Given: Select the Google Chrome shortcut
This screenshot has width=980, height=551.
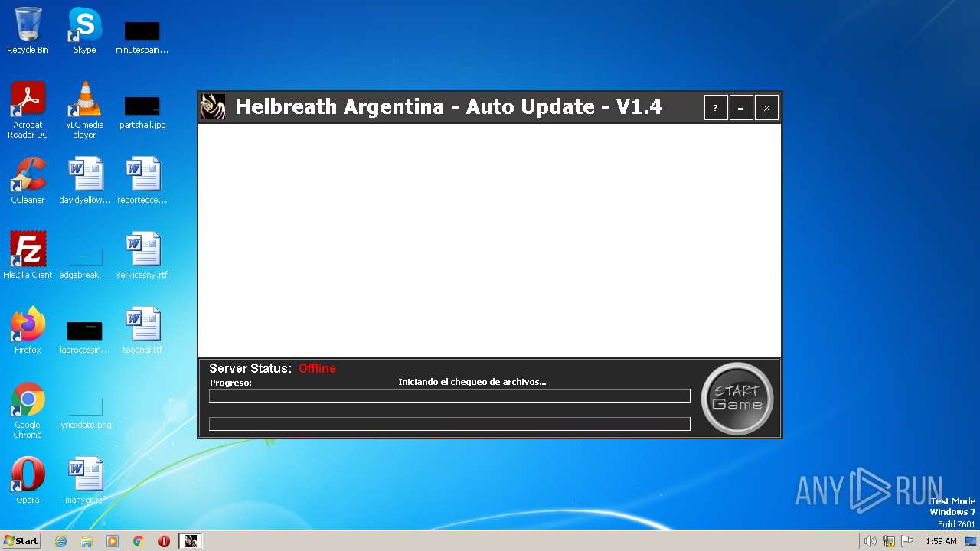Looking at the screenshot, I should [x=28, y=410].
